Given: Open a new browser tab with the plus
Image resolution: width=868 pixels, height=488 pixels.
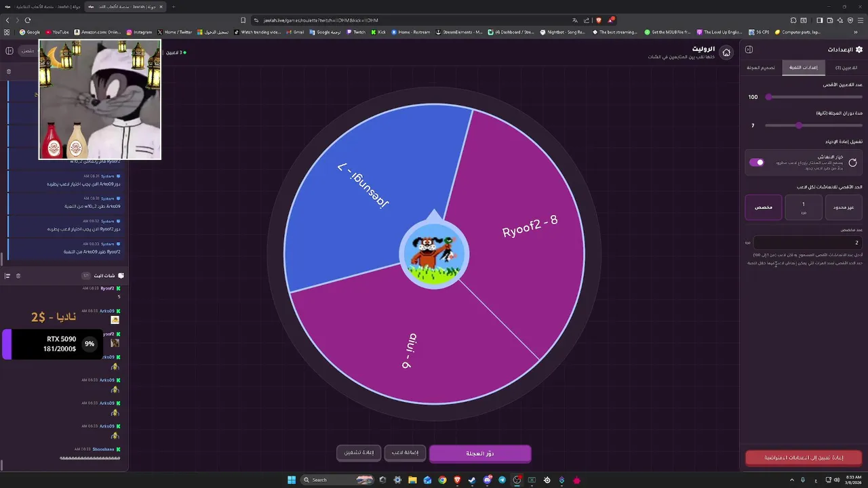Looking at the screenshot, I should click(173, 7).
